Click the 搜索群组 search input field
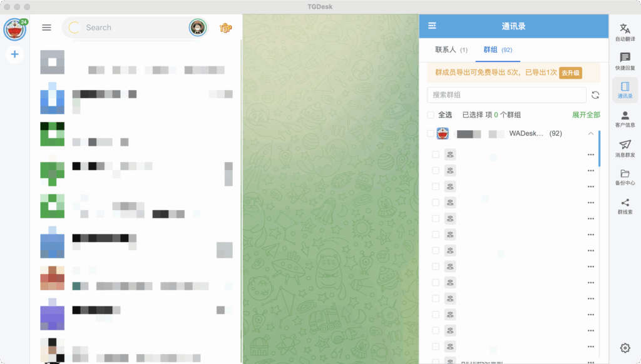Image resolution: width=641 pixels, height=364 pixels. point(507,94)
